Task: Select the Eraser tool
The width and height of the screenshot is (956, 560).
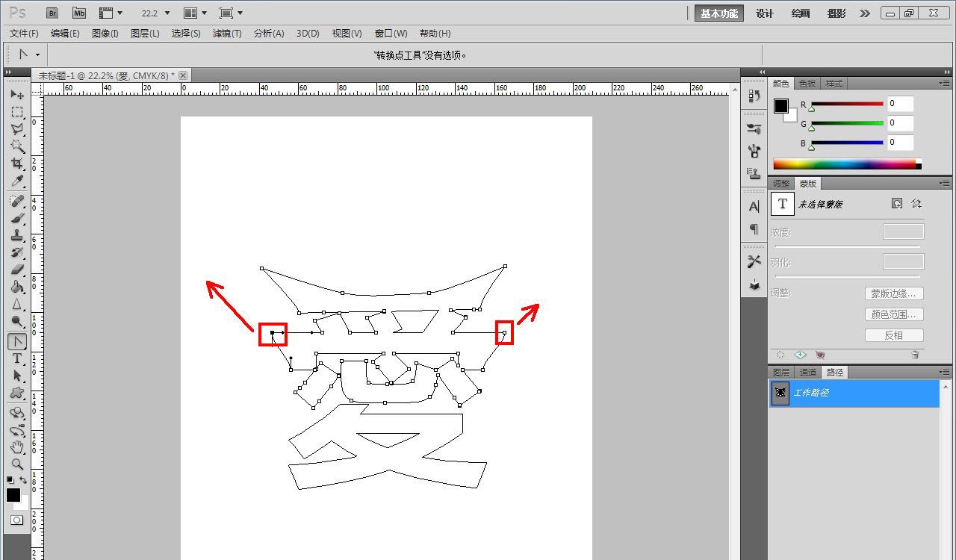Action: [x=17, y=270]
